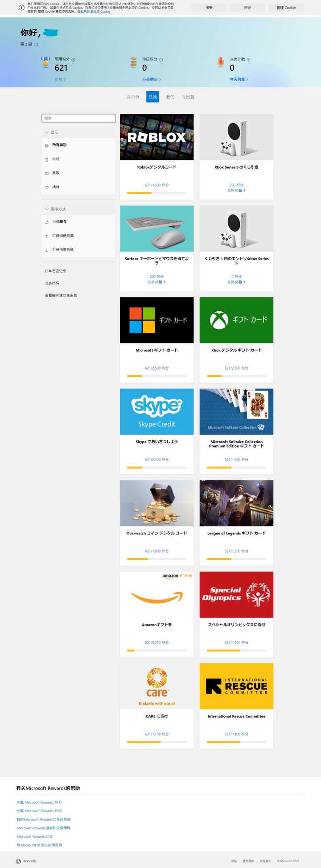The width and height of the screenshot is (321, 868).
Task: Open the Skype Credit reward thumbnail
Action: click(x=156, y=412)
